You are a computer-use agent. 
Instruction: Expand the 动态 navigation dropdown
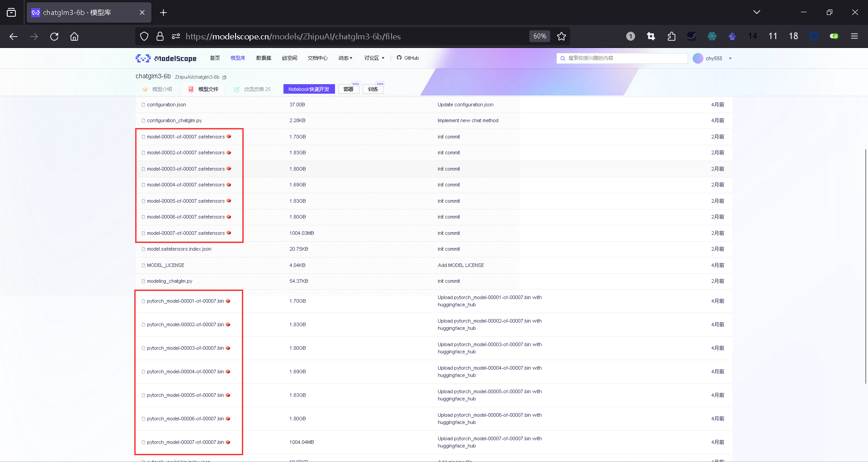[345, 58]
